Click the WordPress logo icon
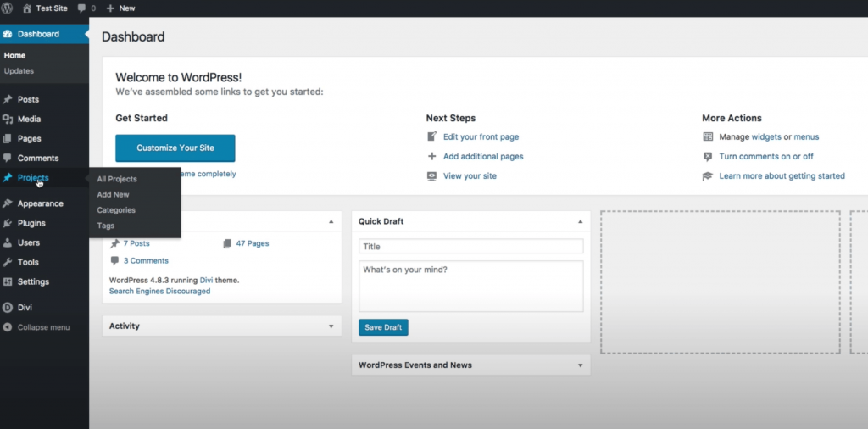Image resolution: width=868 pixels, height=429 pixels. [7, 8]
